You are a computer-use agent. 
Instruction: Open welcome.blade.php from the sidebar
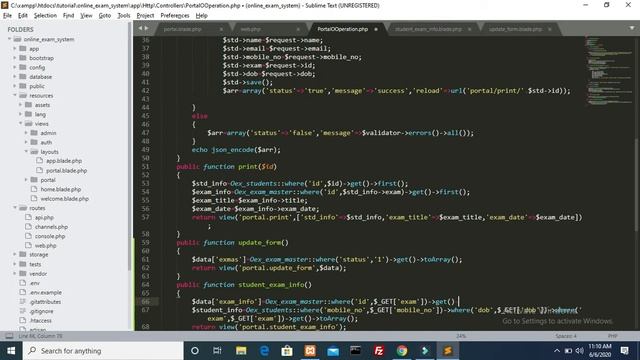coord(64,199)
